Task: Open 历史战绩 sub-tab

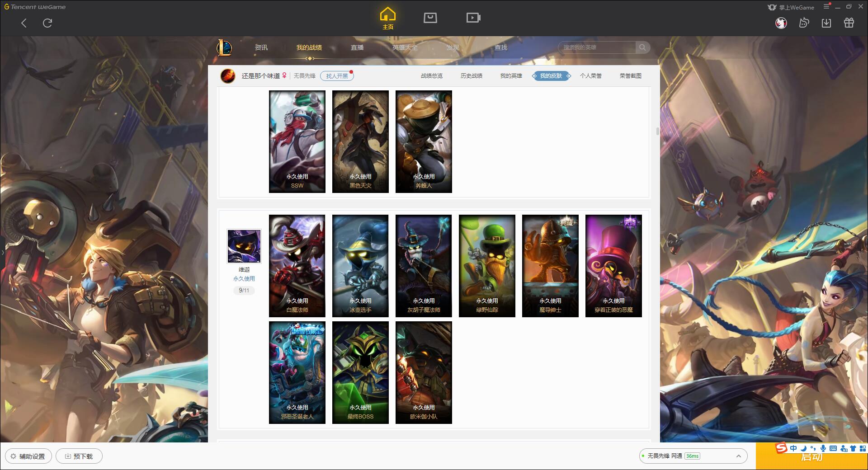Action: click(x=472, y=76)
